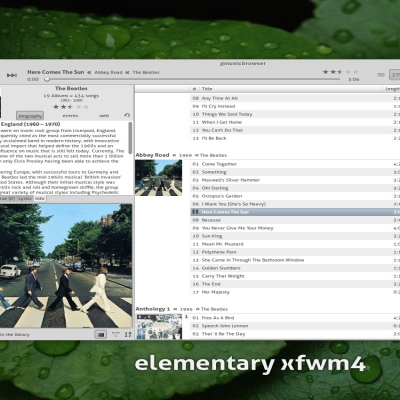Set artist rating stars under The Beatles

[x=71, y=107]
